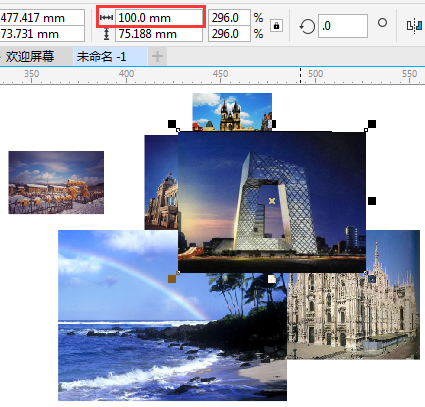Click the center X marker of selected image

coord(272,201)
